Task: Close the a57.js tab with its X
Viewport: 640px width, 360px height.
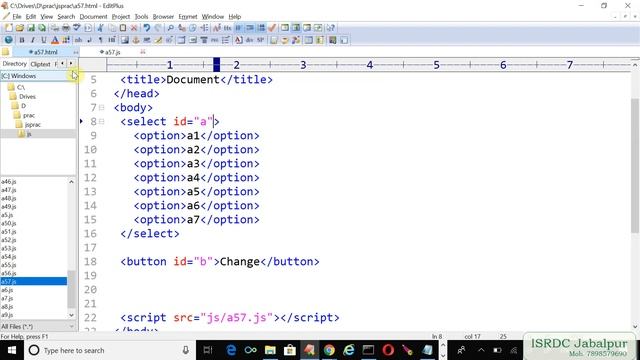Action: pyautogui.click(x=142, y=52)
